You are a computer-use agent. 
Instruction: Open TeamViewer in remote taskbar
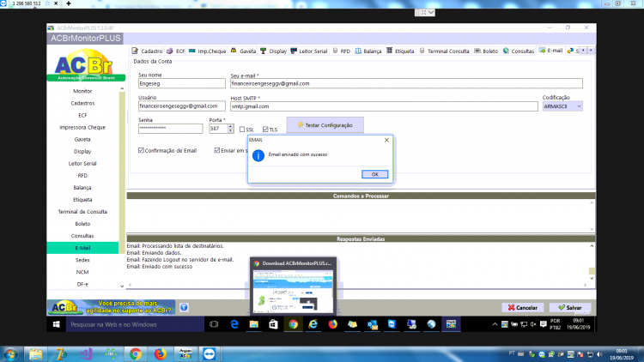tap(392, 324)
